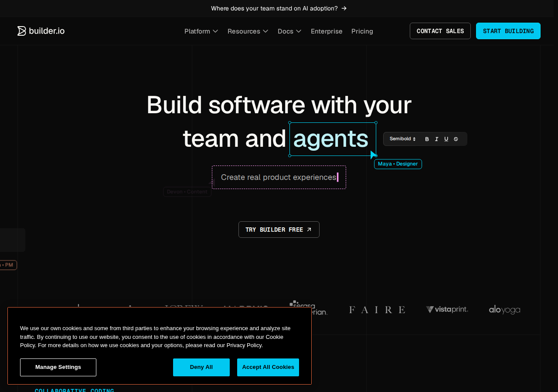Click the 'Create real product experiences' text field

(279, 177)
